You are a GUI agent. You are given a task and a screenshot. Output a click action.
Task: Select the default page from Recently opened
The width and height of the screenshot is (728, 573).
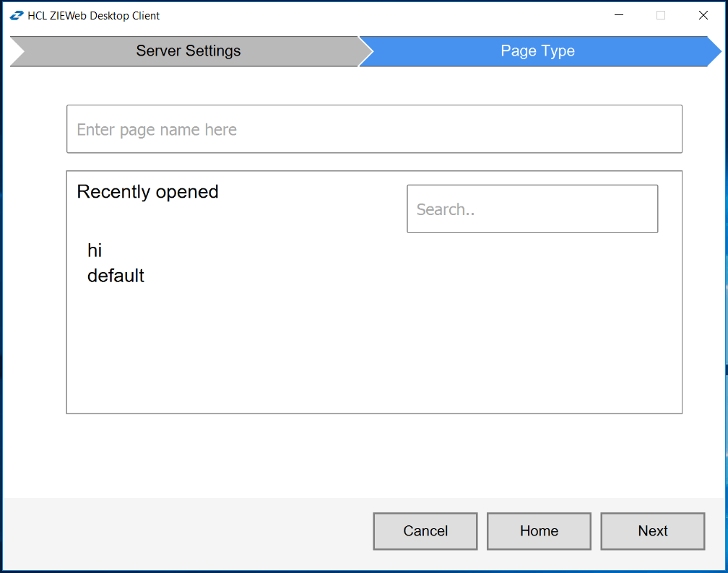coord(116,276)
